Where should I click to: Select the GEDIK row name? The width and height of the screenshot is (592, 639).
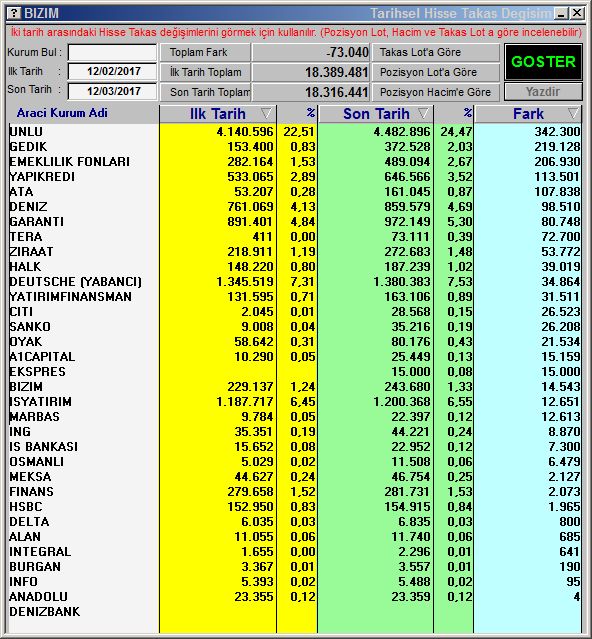(28, 147)
